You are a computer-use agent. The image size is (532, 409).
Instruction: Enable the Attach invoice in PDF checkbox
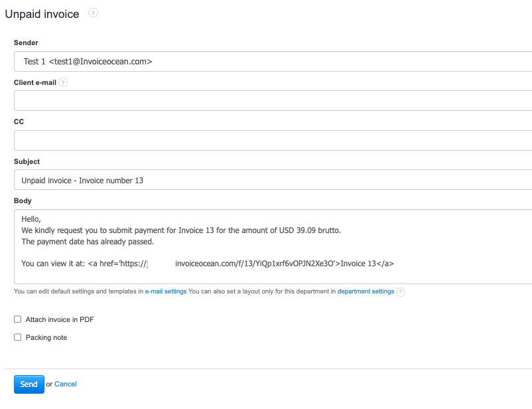[18, 319]
